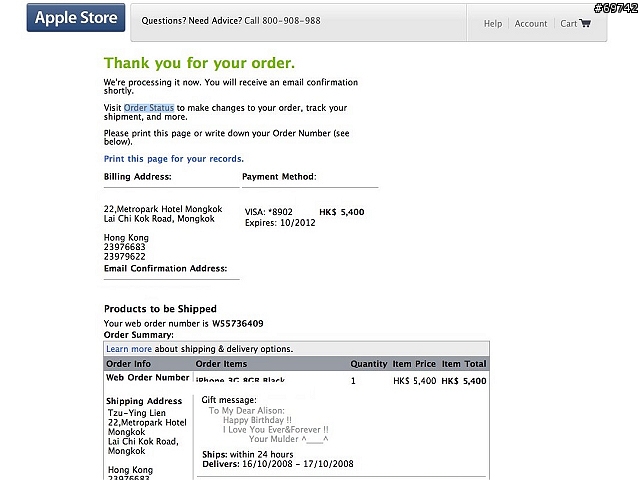Screen dimensions: 640x480
Task: Click the Products to be Shipped heading
Action: click(x=160, y=309)
